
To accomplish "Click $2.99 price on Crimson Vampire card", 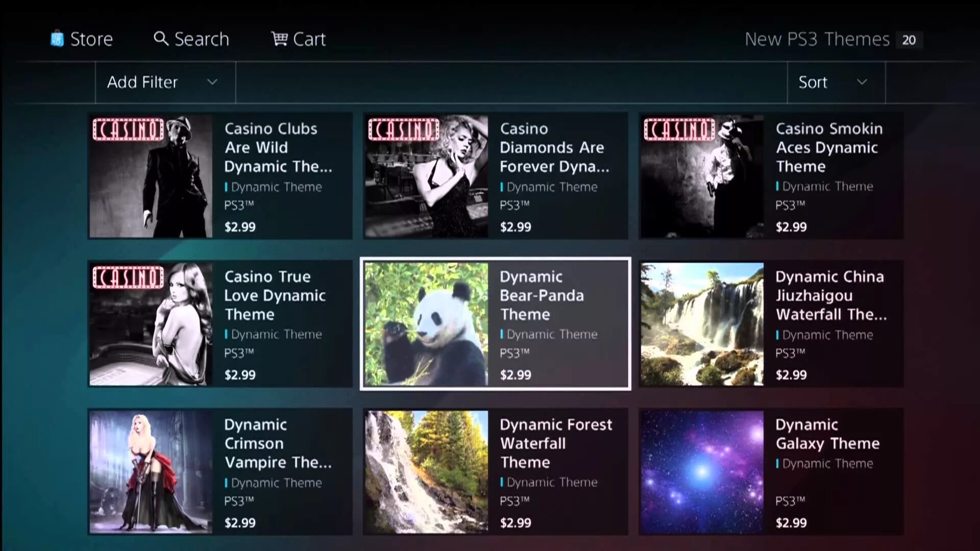I will pos(240,523).
